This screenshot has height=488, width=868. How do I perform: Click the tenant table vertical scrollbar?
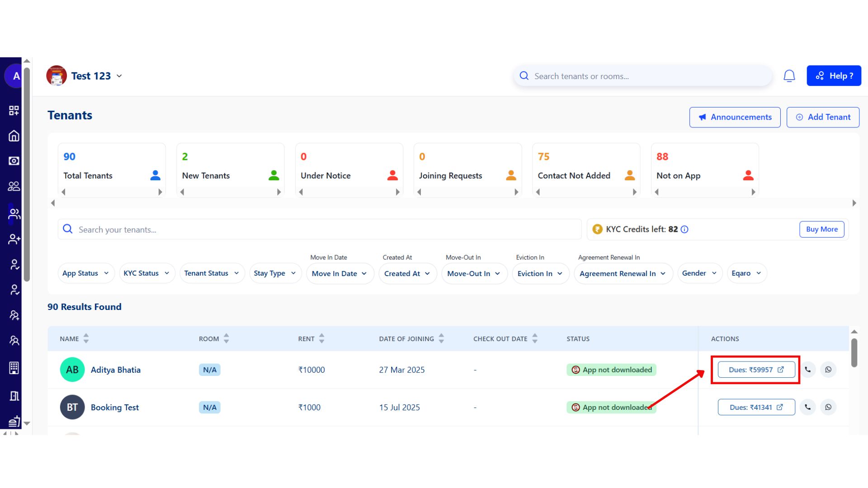(x=854, y=352)
